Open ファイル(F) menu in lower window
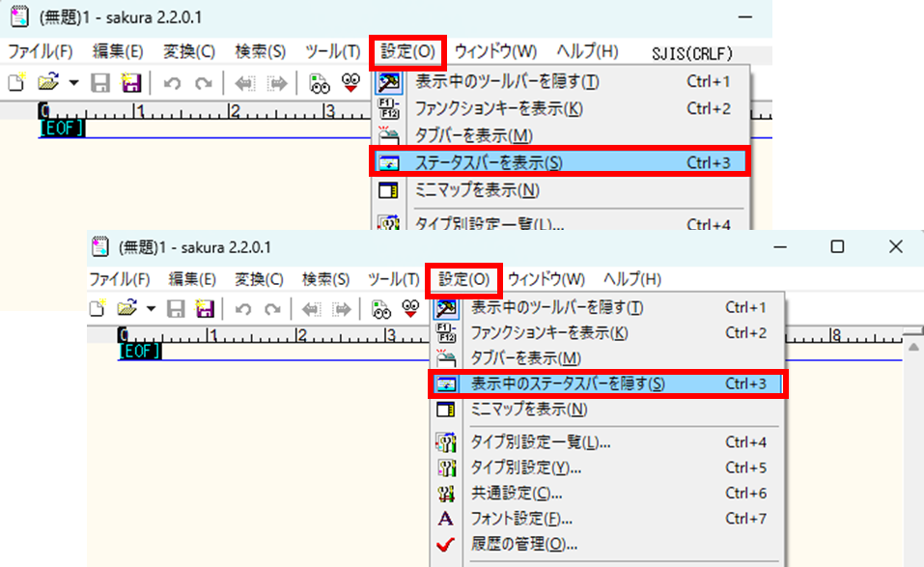Viewport: 924px width, 567px height. click(120, 279)
